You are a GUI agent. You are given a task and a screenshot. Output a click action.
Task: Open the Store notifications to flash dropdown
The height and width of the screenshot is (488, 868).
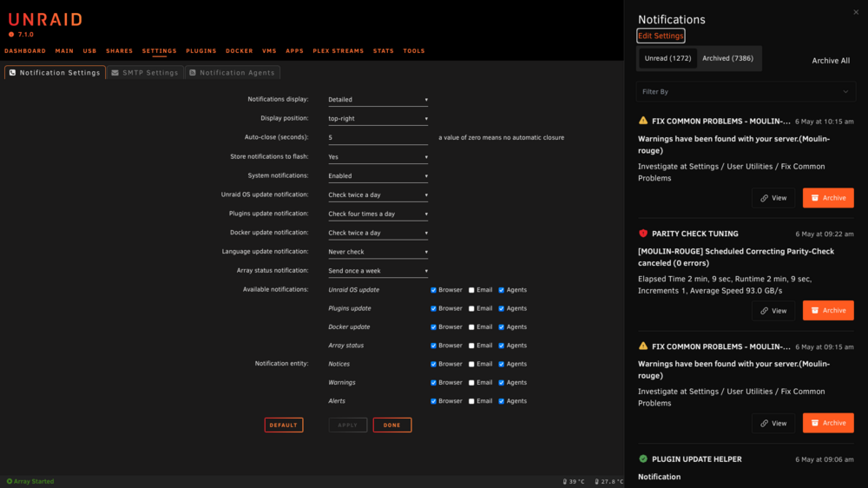click(378, 157)
